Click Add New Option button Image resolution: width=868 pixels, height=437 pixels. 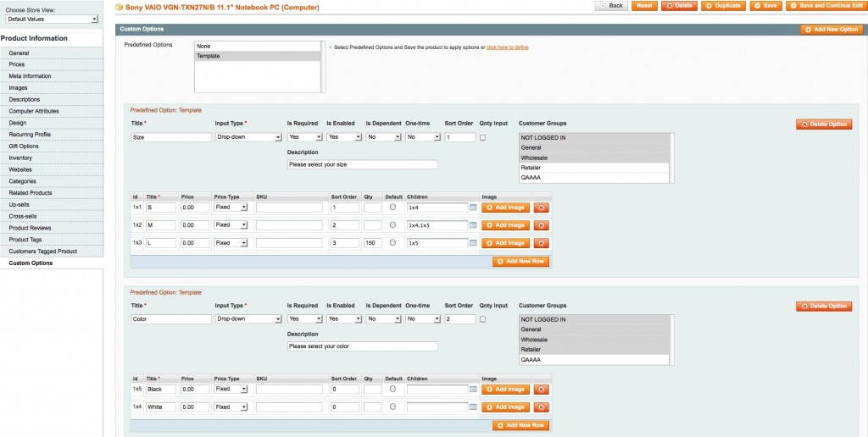click(832, 30)
